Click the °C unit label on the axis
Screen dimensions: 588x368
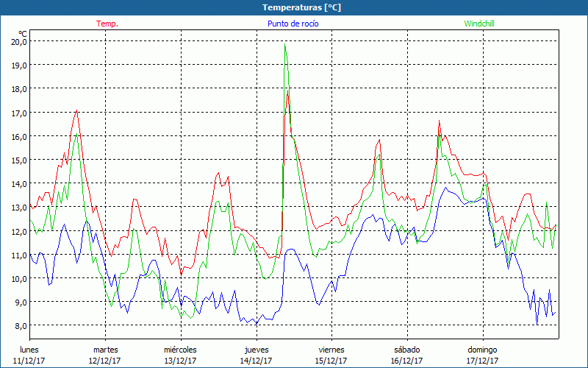click(x=23, y=34)
